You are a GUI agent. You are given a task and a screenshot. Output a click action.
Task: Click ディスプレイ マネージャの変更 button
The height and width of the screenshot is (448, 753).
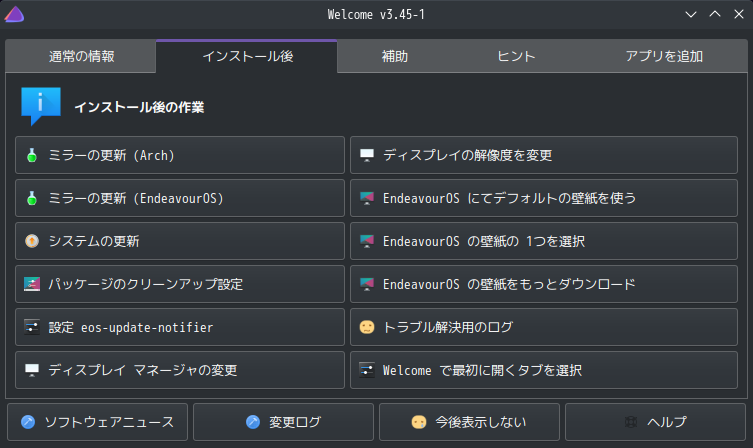click(180, 370)
